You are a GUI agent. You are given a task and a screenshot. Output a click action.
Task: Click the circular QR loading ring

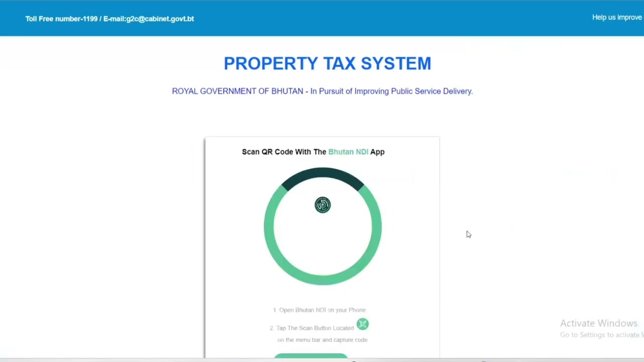pyautogui.click(x=323, y=226)
